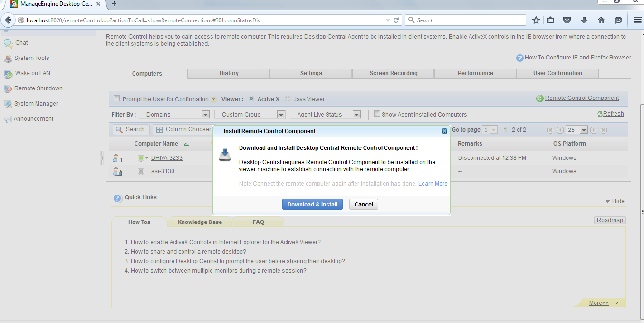Screen dimensions: 644x323
Task: Open the Agent Live Status dropdown
Action: (x=325, y=115)
